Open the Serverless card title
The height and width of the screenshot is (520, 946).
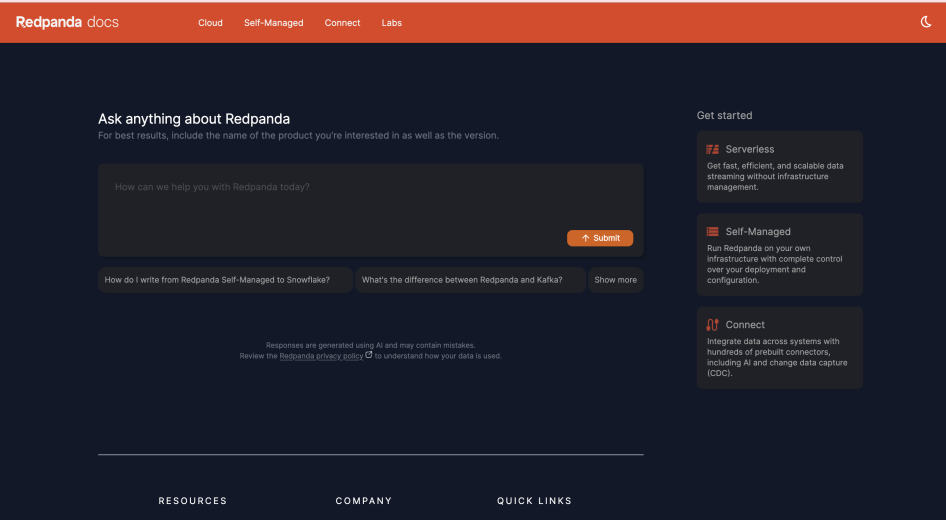[749, 149]
